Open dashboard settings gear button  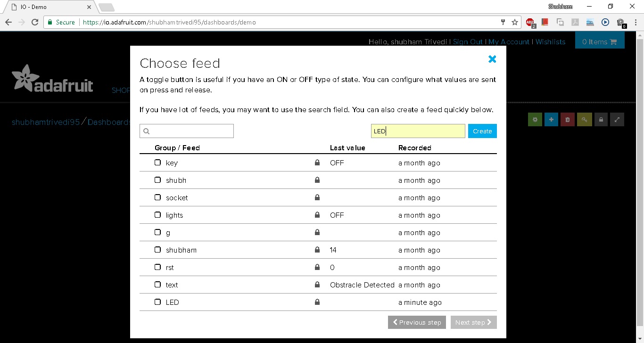[535, 120]
